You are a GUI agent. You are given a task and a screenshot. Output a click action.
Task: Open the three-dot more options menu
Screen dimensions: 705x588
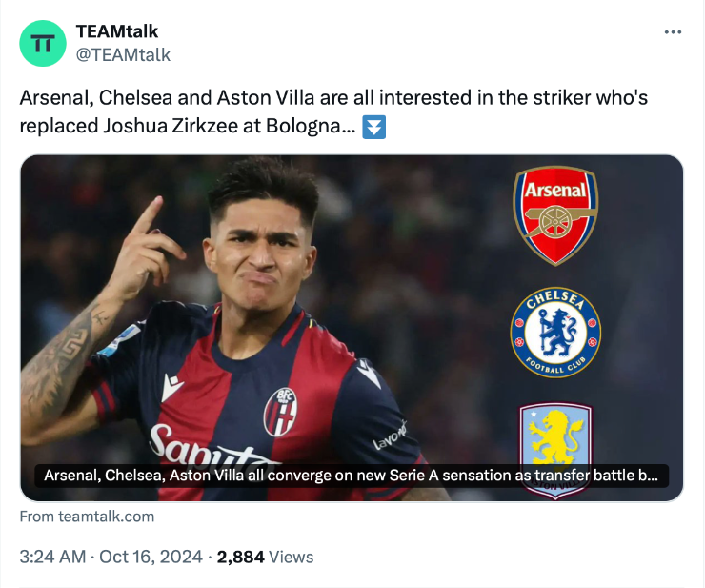coord(673,32)
